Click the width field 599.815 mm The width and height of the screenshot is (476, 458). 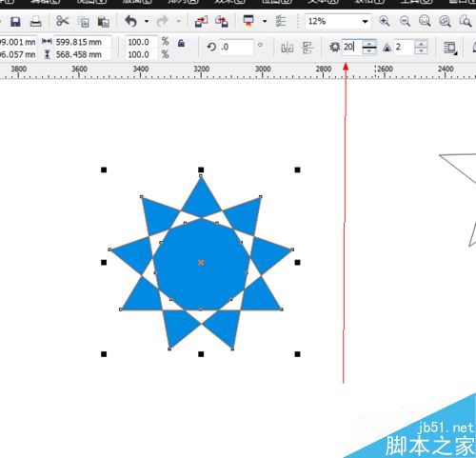pyautogui.click(x=83, y=42)
